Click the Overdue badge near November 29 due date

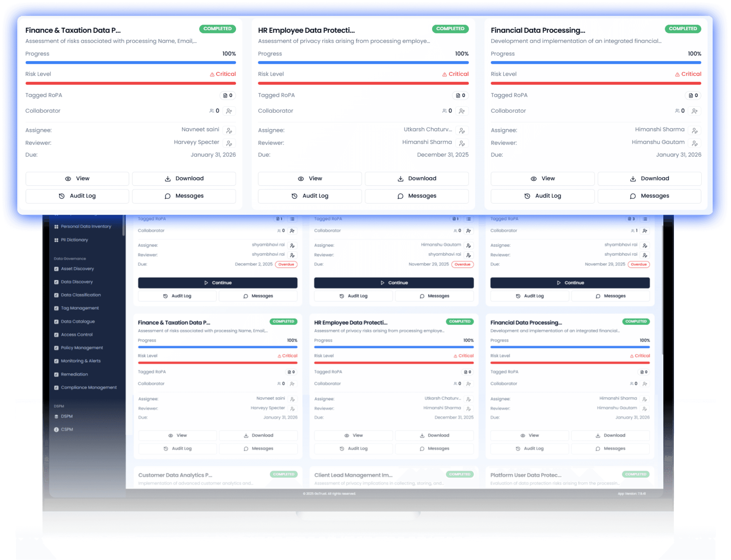463,264
